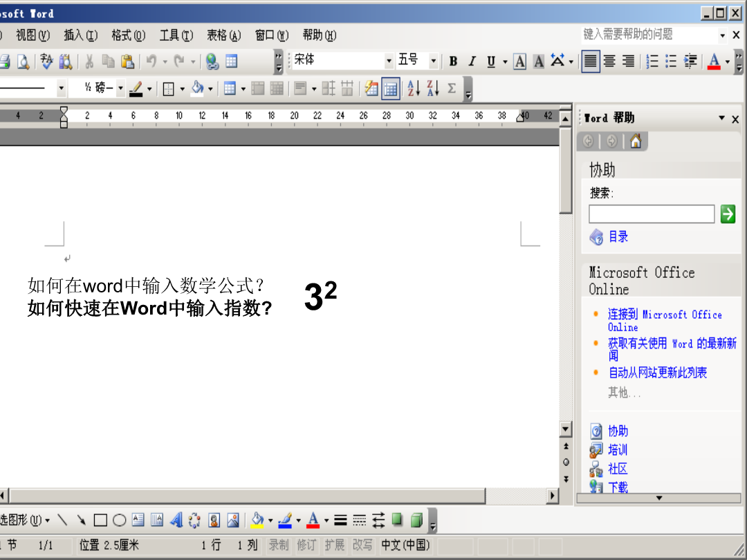Click 连接到 Microsoft Office Online link
The width and height of the screenshot is (747, 560).
[665, 321]
